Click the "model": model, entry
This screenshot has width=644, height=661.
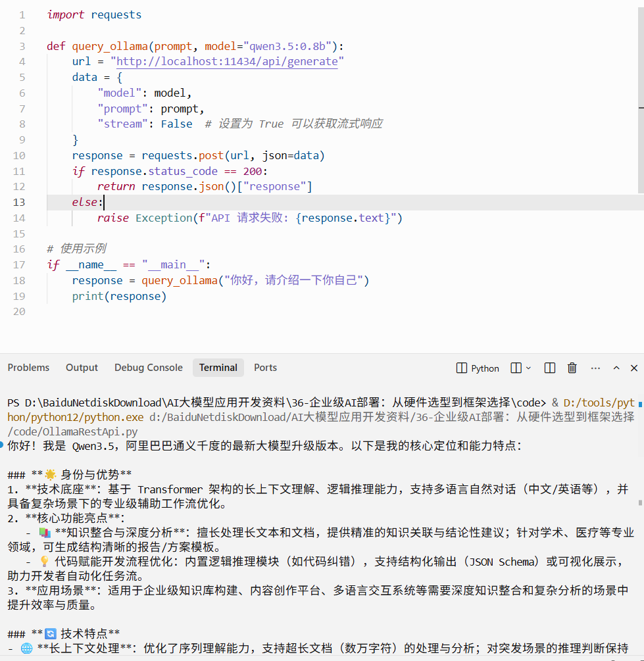point(144,93)
